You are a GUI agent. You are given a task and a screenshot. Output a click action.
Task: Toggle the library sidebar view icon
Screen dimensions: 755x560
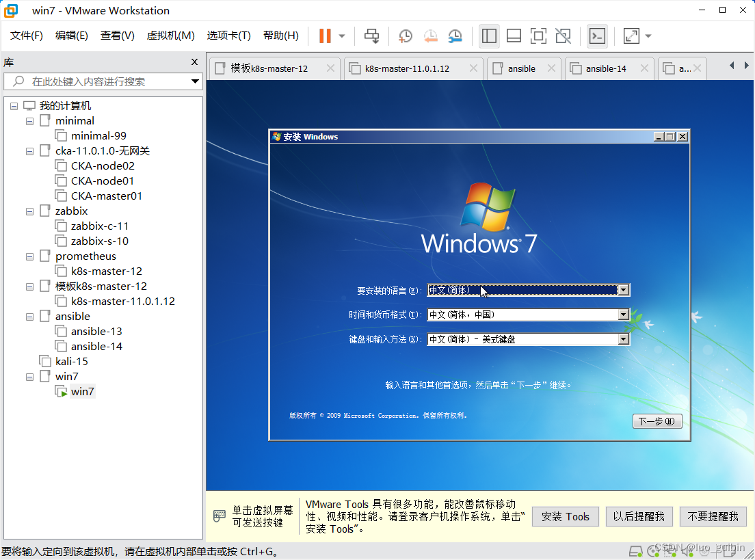[x=489, y=36]
